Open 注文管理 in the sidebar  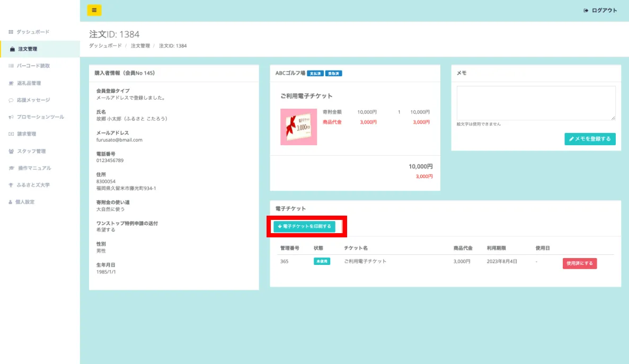point(28,49)
